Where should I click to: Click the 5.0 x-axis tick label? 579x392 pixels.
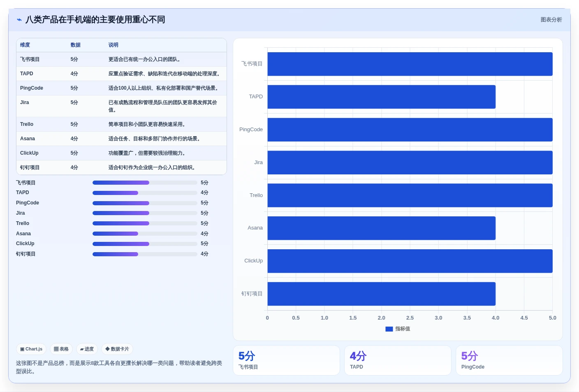coord(552,318)
